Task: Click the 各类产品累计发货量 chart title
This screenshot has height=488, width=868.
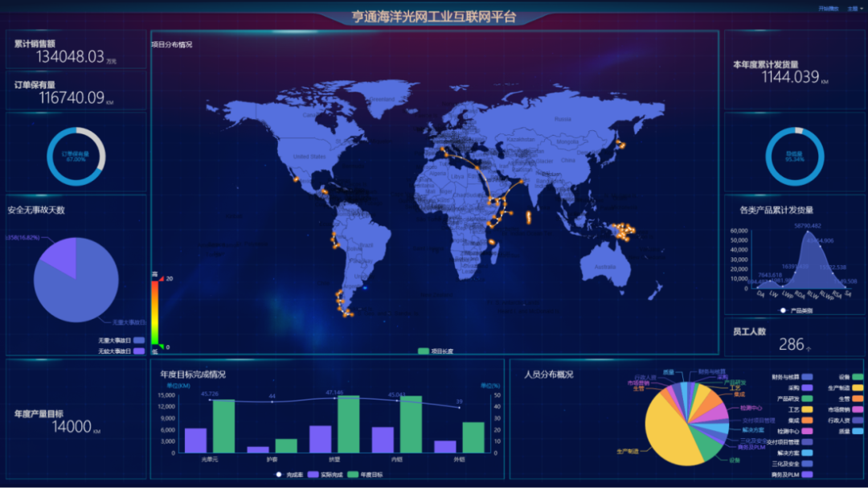Action: [x=776, y=210]
